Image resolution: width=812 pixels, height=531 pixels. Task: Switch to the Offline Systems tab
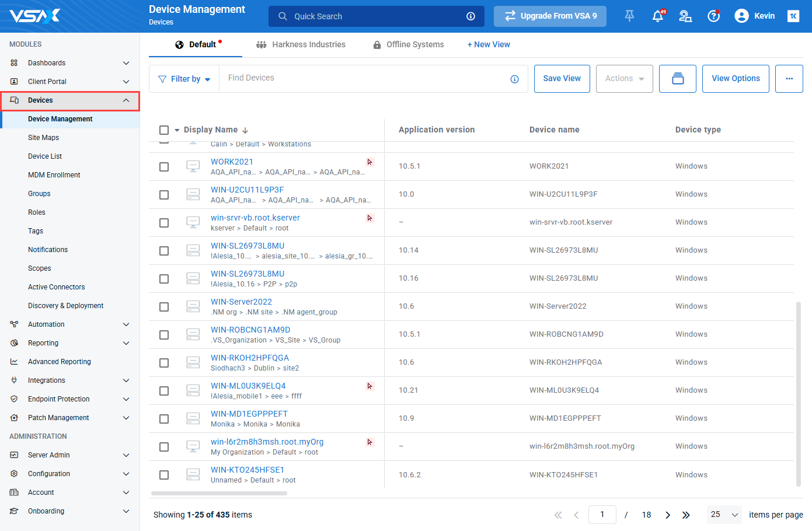409,44
